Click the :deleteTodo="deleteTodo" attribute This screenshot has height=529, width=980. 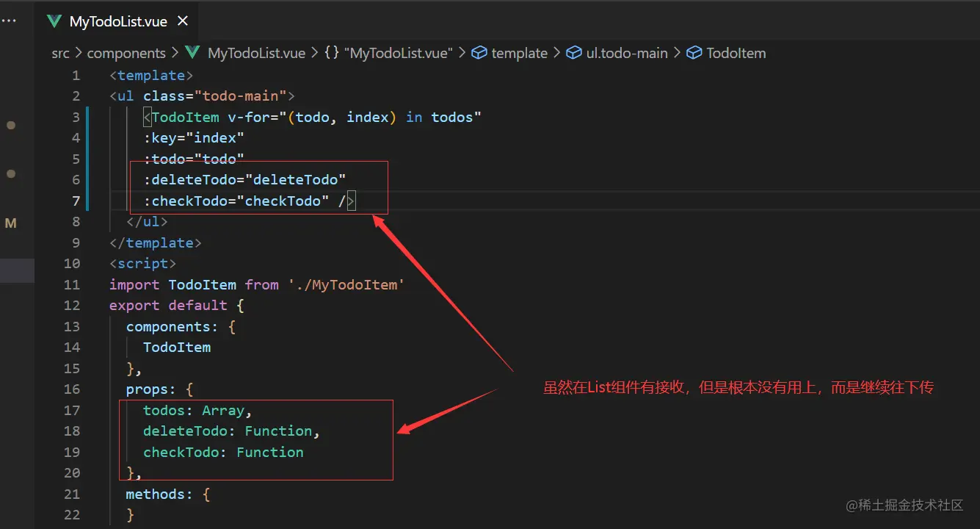[x=244, y=180]
